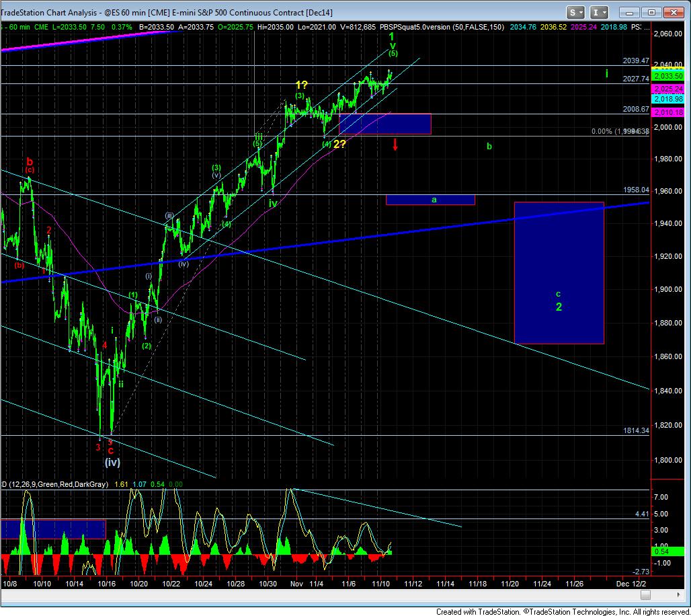The width and height of the screenshot is (691, 616).
Task: Click the MACD settings label (12,26,9,Green,Red,DarkGray)
Action: [x=57, y=484]
